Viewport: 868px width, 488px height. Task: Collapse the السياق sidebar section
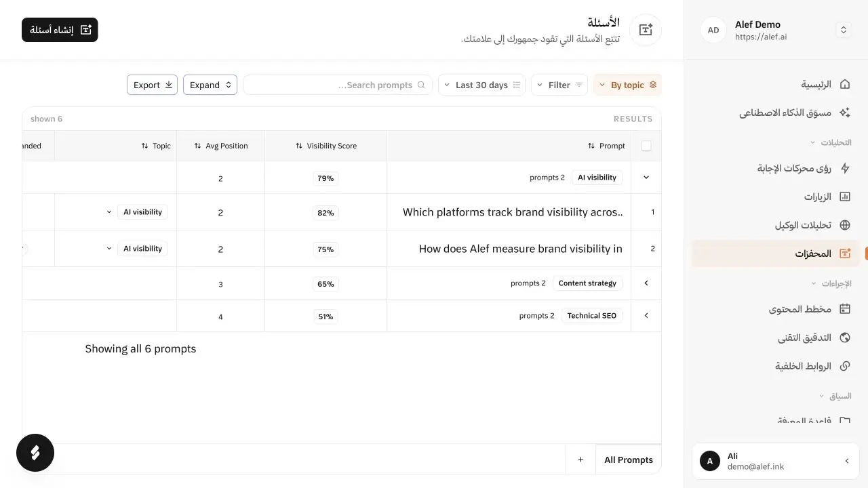pyautogui.click(x=835, y=396)
